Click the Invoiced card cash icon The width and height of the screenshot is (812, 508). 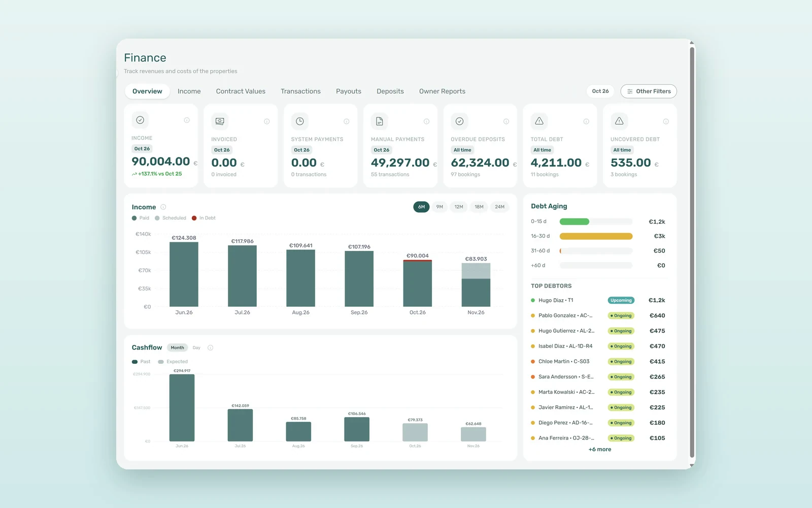coord(220,121)
